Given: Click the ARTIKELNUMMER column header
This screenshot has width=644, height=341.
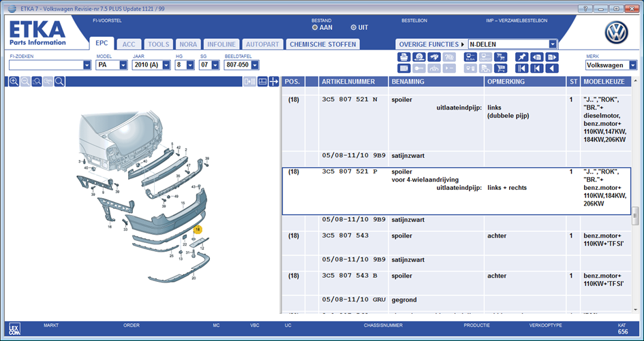Looking at the screenshot, I should 353,82.
